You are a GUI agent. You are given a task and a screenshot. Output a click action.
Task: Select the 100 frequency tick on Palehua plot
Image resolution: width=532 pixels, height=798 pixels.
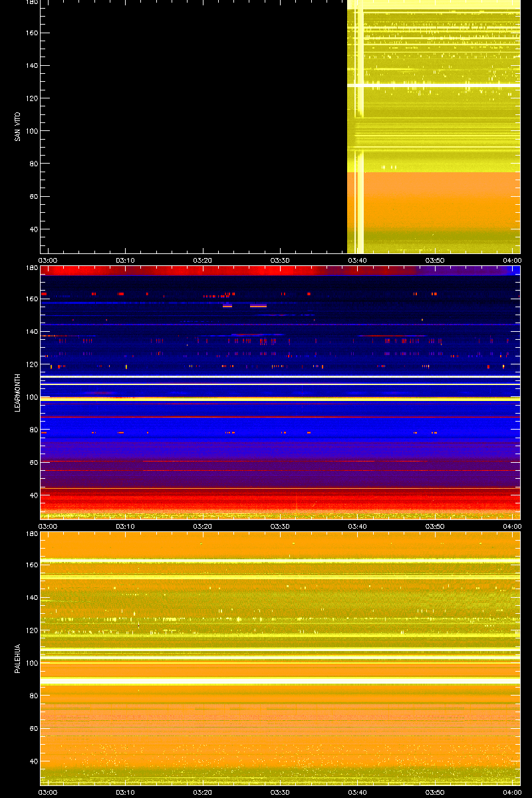[32, 663]
